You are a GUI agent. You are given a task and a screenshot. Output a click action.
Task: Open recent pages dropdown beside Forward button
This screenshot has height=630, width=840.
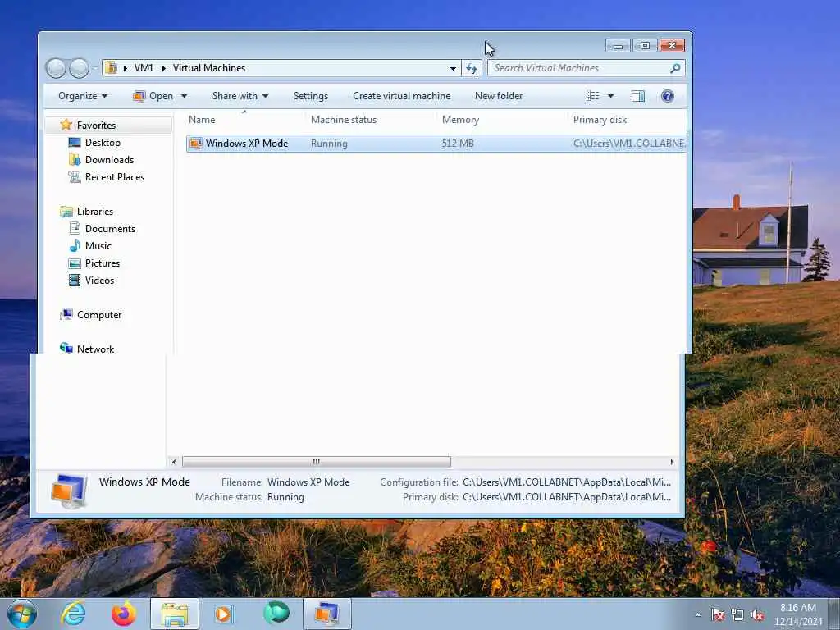pyautogui.click(x=95, y=68)
